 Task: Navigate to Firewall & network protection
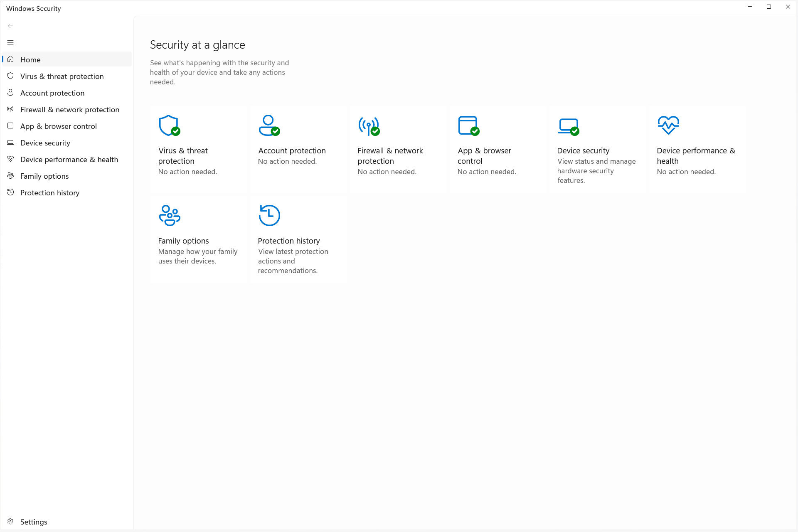[69, 109]
